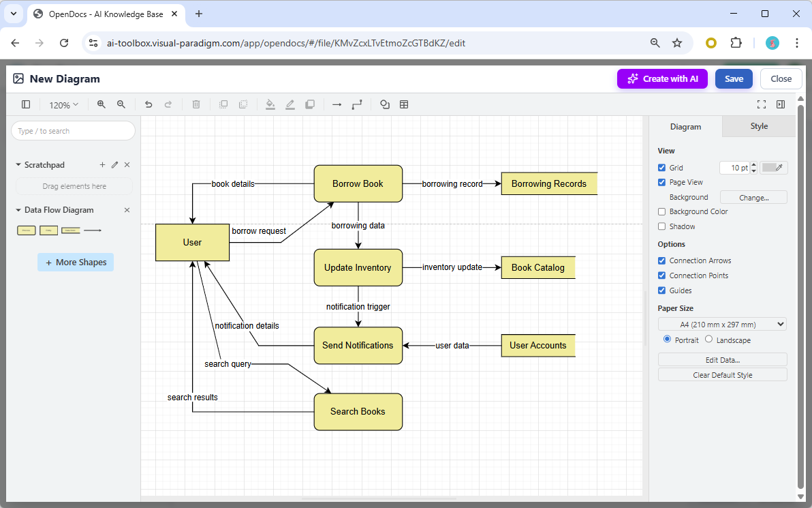Select the Line Color tool
The height and width of the screenshot is (508, 812).
click(290, 104)
